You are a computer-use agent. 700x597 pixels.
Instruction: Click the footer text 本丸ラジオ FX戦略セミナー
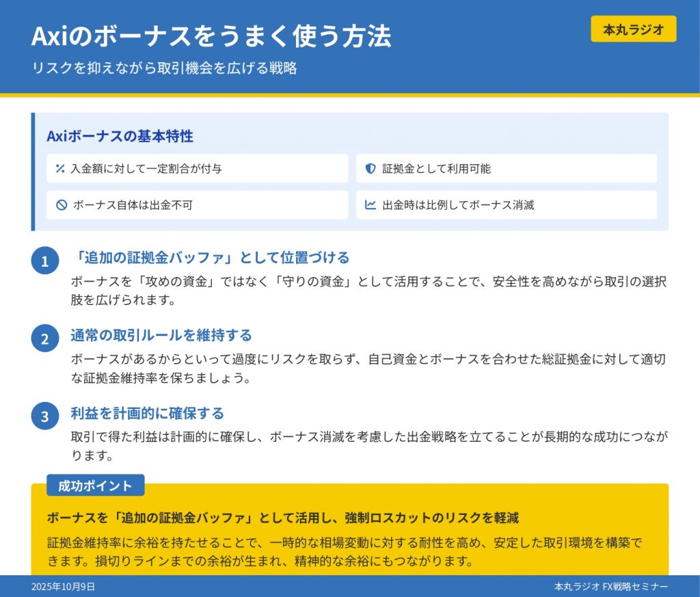click(611, 587)
